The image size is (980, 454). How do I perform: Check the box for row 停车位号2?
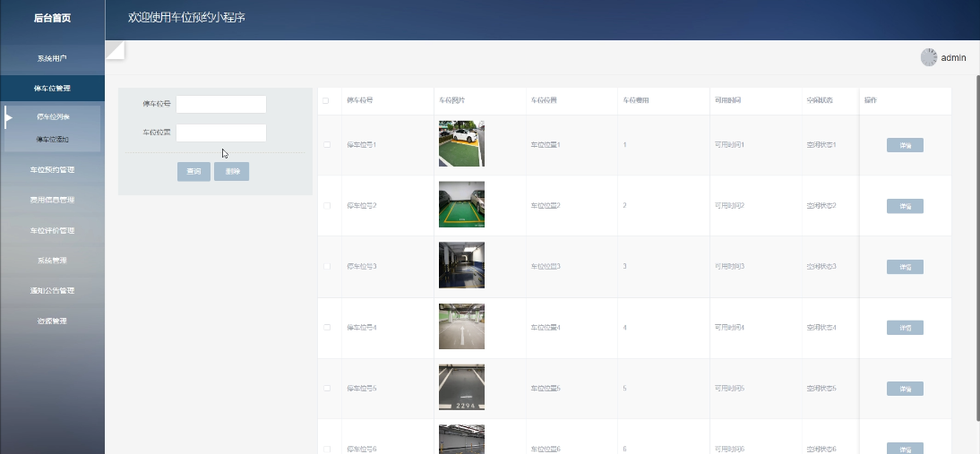(x=327, y=205)
